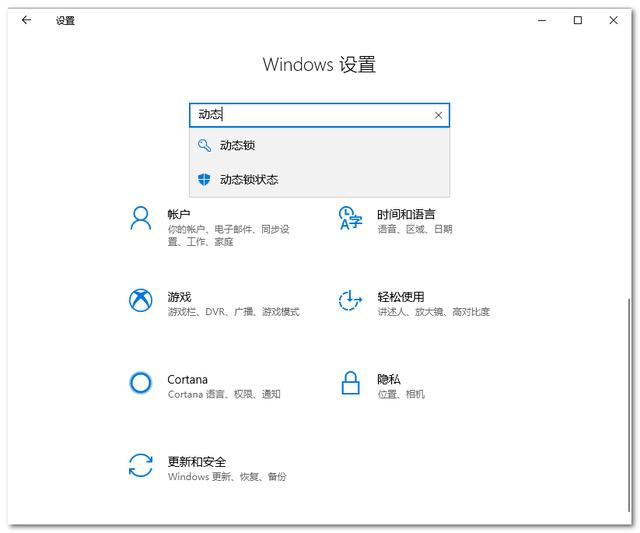Open the 游戏 Xbox icon
The image size is (640, 533).
(x=141, y=301)
